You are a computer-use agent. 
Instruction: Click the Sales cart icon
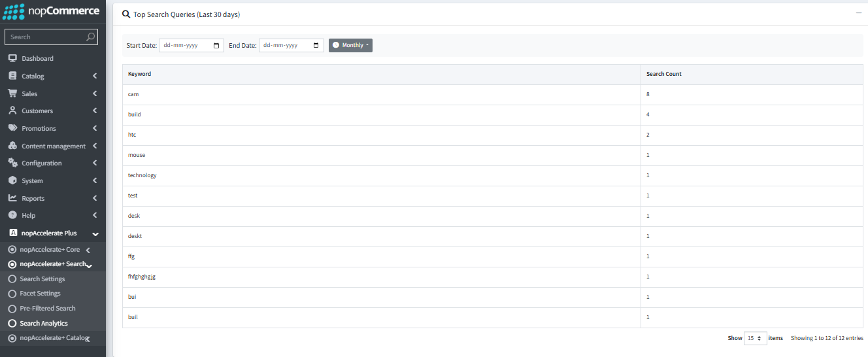(12, 93)
